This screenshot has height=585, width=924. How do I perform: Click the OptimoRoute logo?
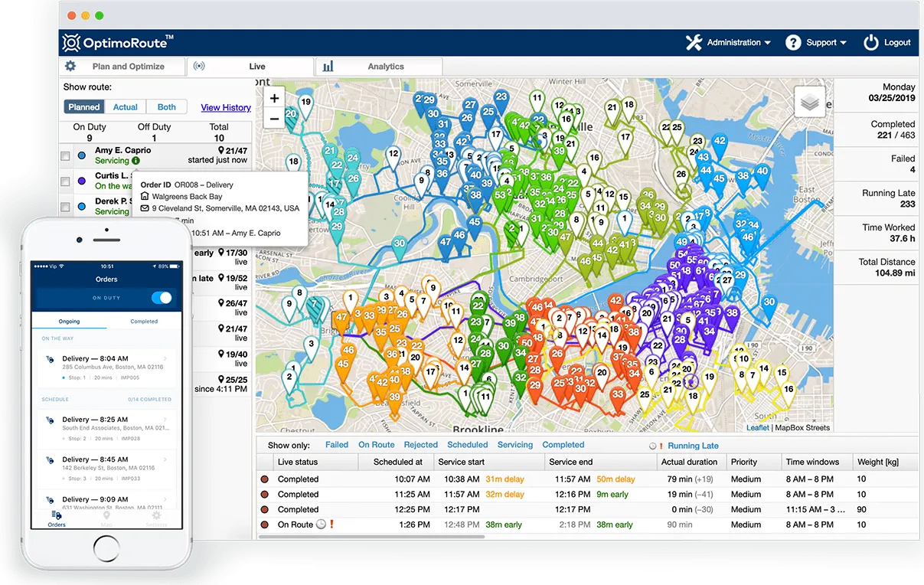point(118,42)
